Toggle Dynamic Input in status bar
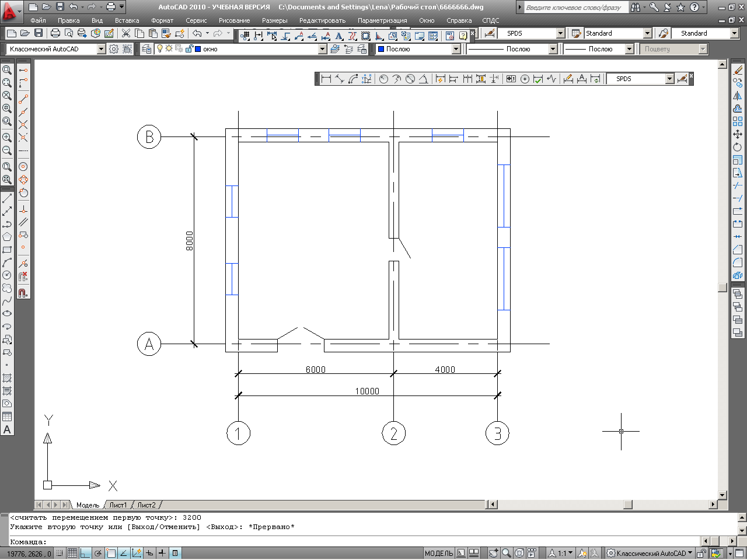The width and height of the screenshot is (747, 560). point(150,553)
